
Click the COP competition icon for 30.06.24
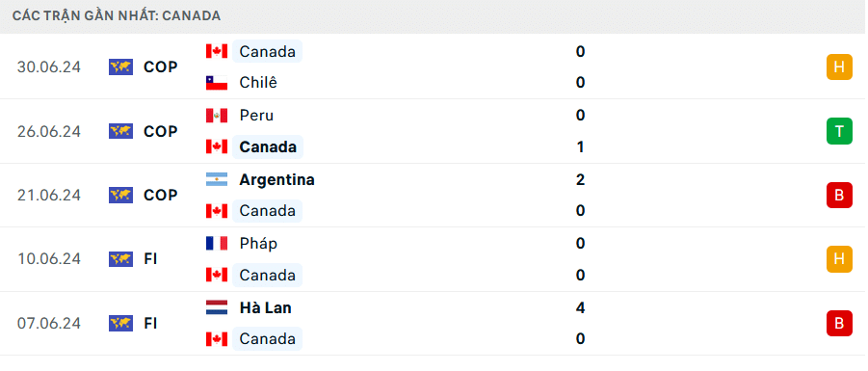pyautogui.click(x=120, y=67)
